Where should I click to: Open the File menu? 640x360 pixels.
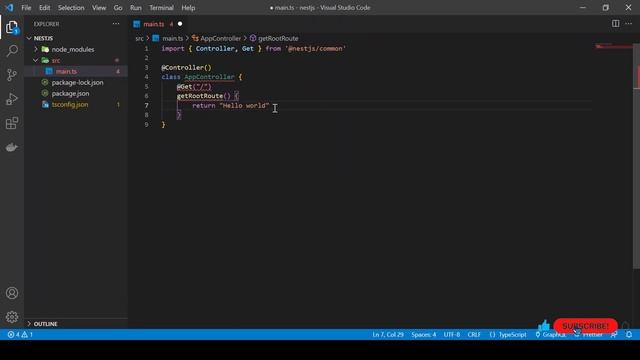[x=26, y=8]
